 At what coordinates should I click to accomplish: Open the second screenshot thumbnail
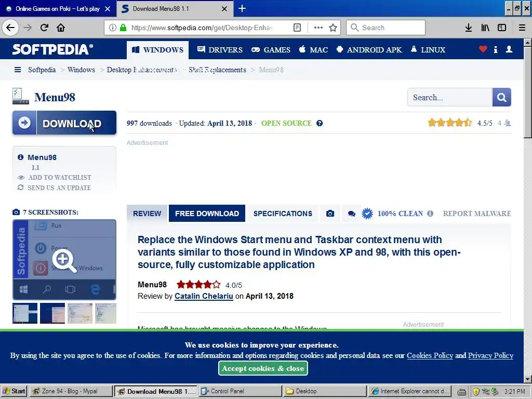click(52, 313)
